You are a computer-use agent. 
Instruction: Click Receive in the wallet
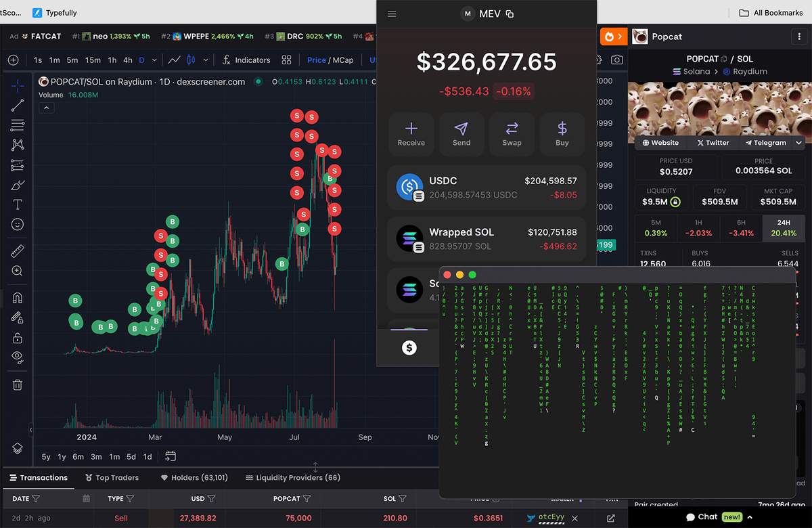411,134
